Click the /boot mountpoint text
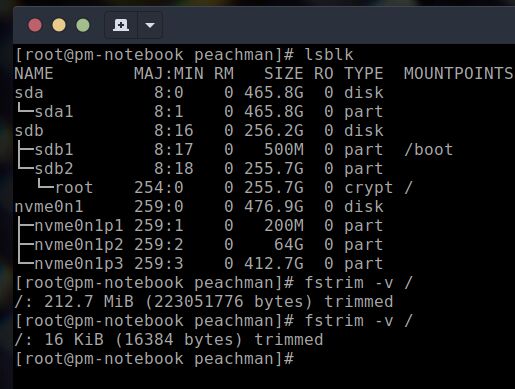Viewport: 515px width, 389px height. pos(429,149)
